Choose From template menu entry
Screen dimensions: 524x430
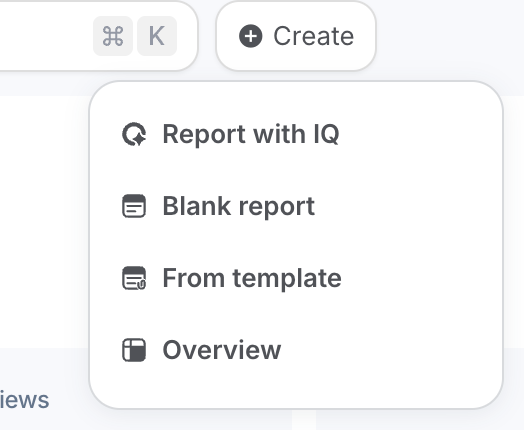click(x=296, y=278)
